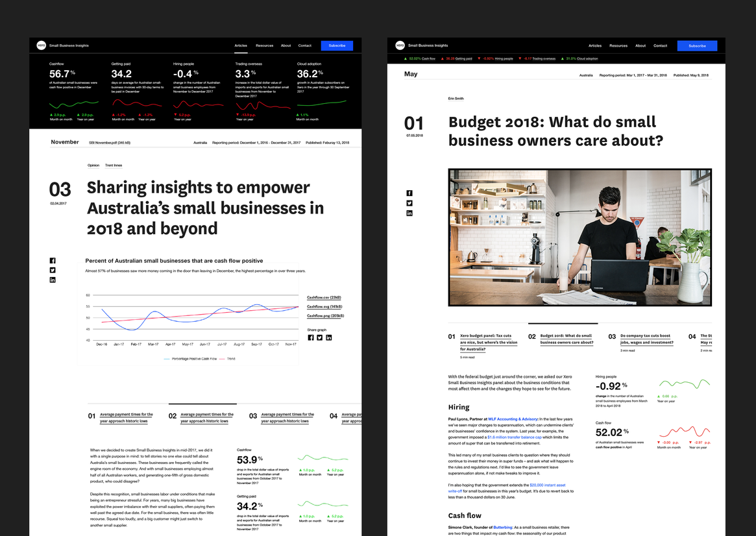Follow the WLF Accounting & Advisory link
756x536 pixels.
click(513, 419)
